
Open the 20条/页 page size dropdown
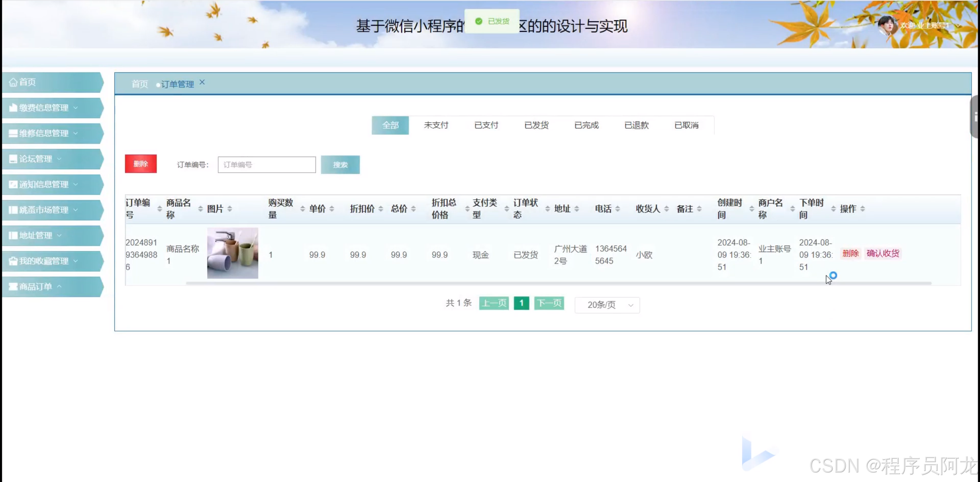point(607,305)
